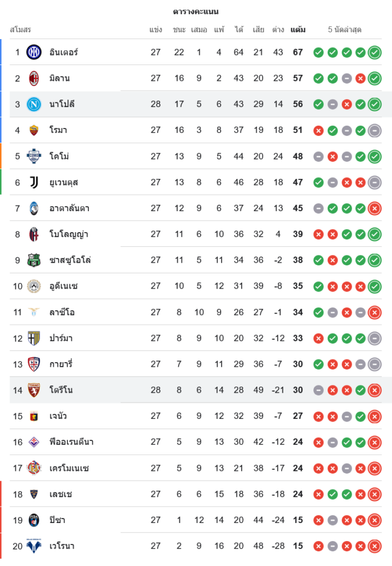
Task: Click the แต้ม points column header
Action: coord(298,29)
